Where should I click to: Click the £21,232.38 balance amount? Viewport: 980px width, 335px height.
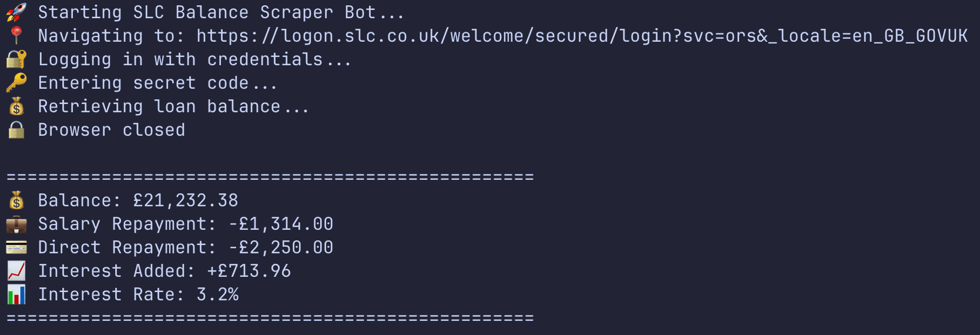click(186, 200)
